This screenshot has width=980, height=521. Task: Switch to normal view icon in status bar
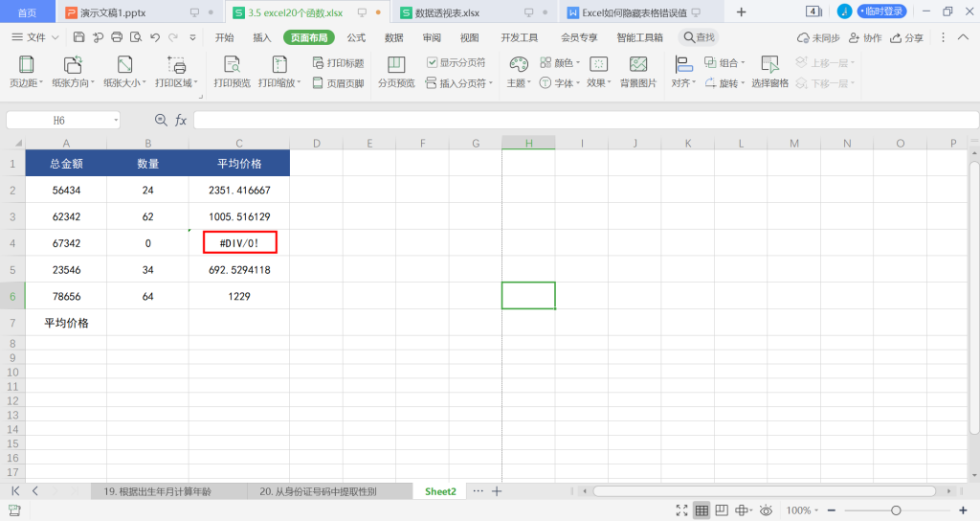(x=702, y=510)
